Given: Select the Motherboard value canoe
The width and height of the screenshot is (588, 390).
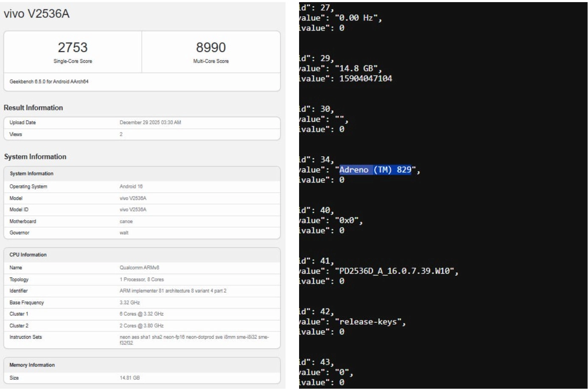Looking at the screenshot, I should pyautogui.click(x=126, y=222).
